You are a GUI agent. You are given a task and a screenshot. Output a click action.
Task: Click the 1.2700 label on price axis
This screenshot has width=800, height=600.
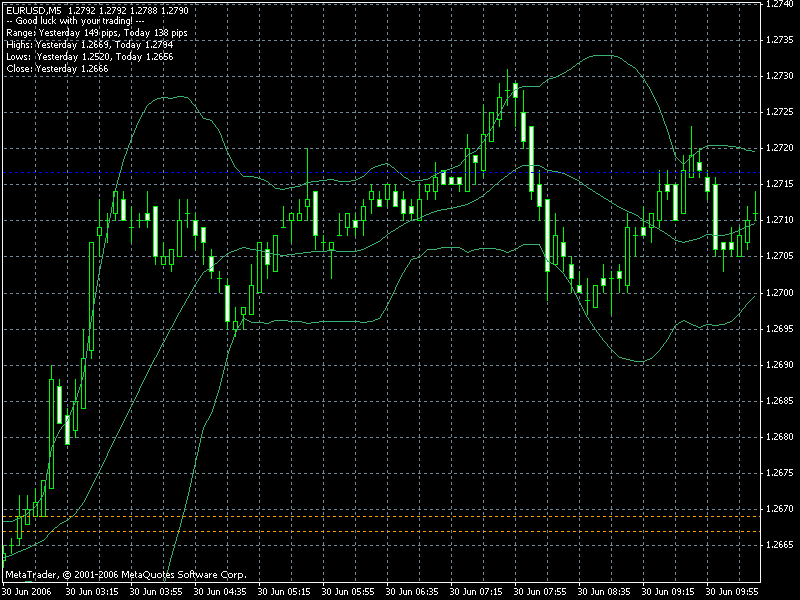click(x=780, y=293)
